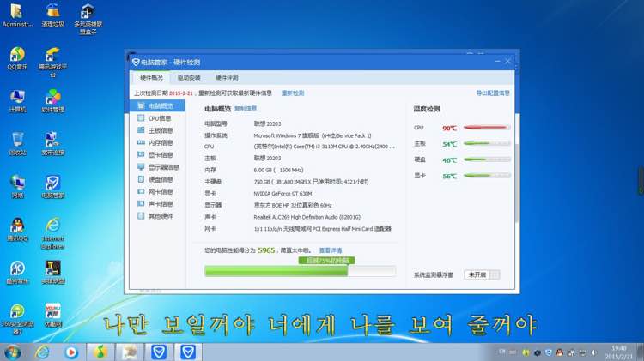Viewport: 644px width, 361px height.
Task: Click the CPU temperature bar
Action: pos(487,128)
